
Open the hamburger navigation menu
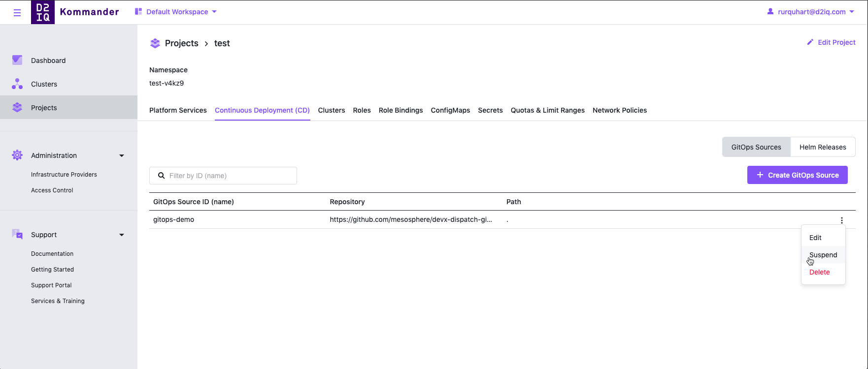(17, 13)
